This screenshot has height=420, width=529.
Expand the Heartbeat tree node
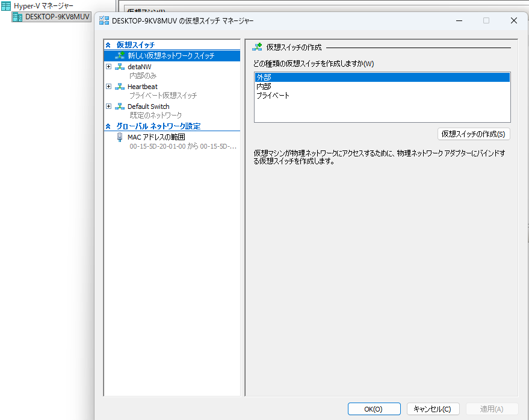pyautogui.click(x=109, y=87)
